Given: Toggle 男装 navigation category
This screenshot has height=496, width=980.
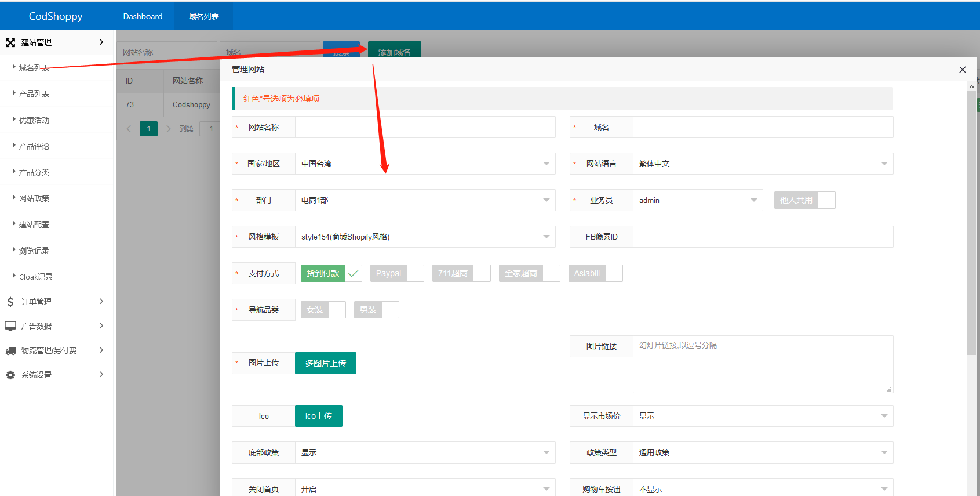Looking at the screenshot, I should 377,310.
